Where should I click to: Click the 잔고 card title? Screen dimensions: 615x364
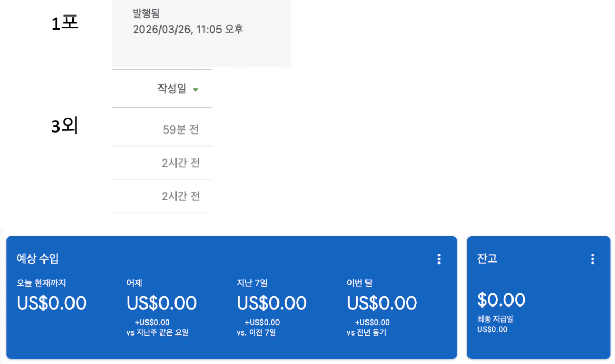pos(487,258)
